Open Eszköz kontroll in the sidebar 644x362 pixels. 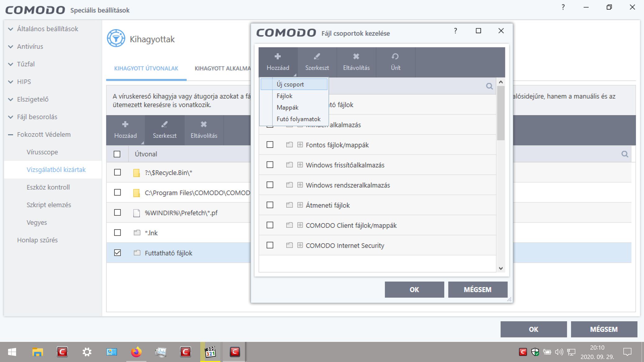48,187
